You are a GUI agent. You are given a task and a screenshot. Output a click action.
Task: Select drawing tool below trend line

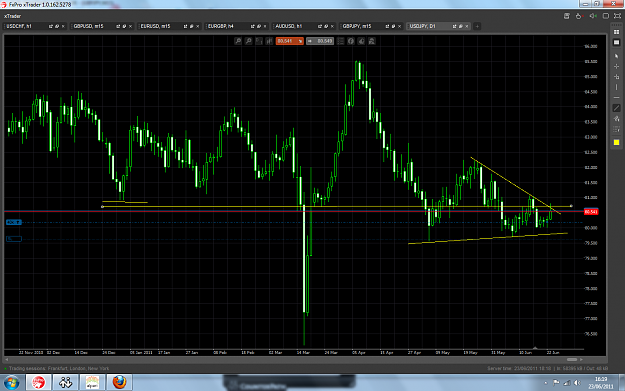(617, 119)
